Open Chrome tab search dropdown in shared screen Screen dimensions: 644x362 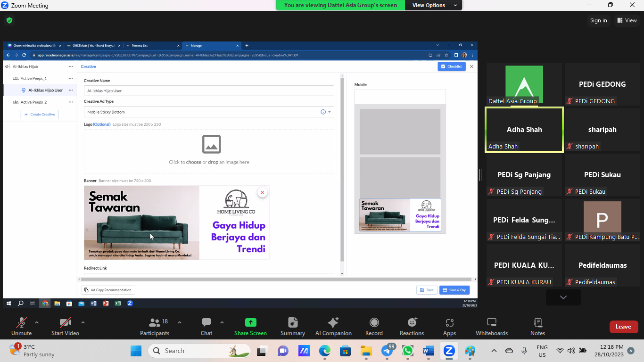pos(438,45)
